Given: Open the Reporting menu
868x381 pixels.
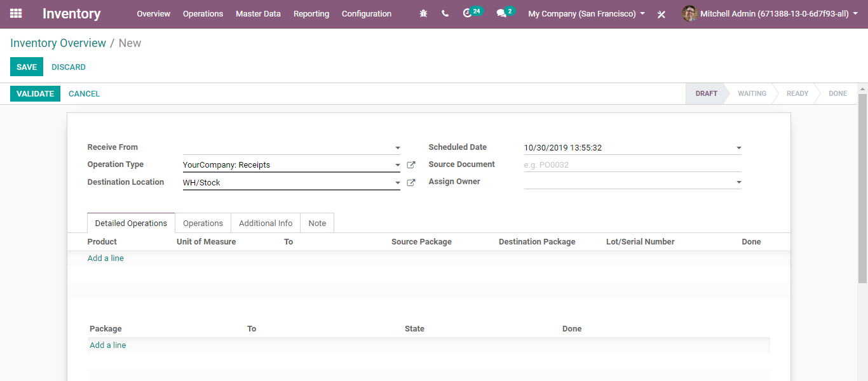Looking at the screenshot, I should (x=311, y=13).
